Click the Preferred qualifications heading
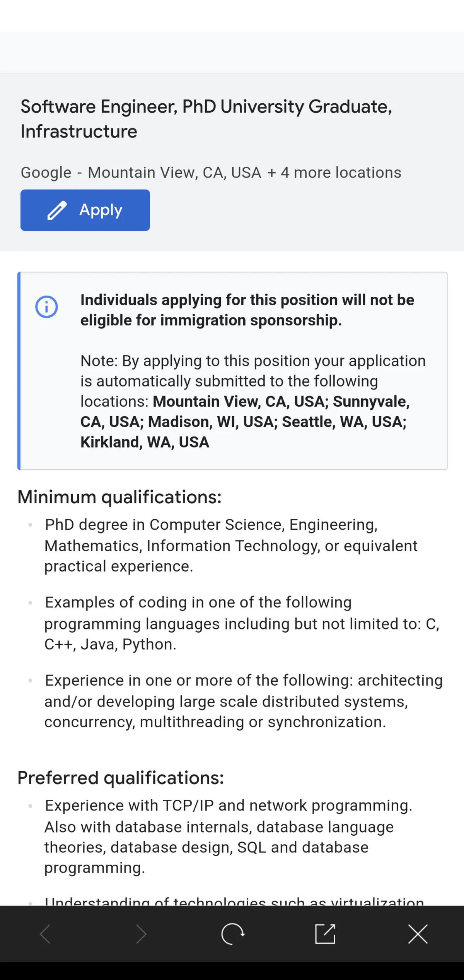464x980 pixels. [121, 778]
